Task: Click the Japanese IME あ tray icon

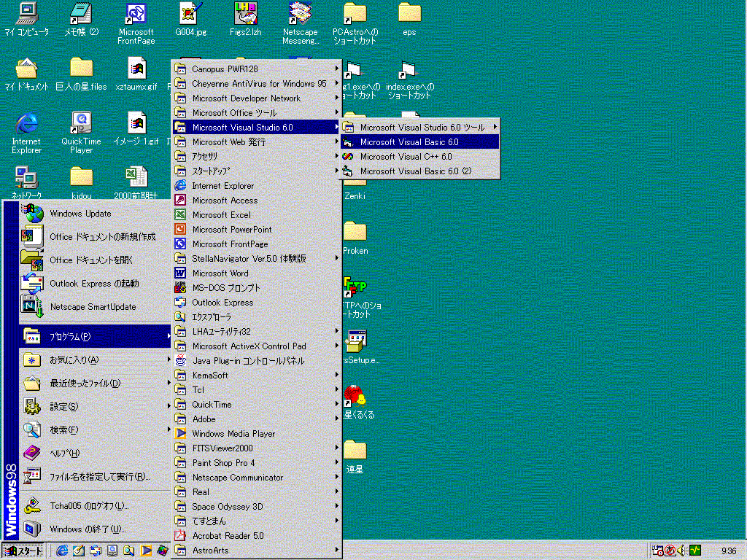Action: point(670,551)
